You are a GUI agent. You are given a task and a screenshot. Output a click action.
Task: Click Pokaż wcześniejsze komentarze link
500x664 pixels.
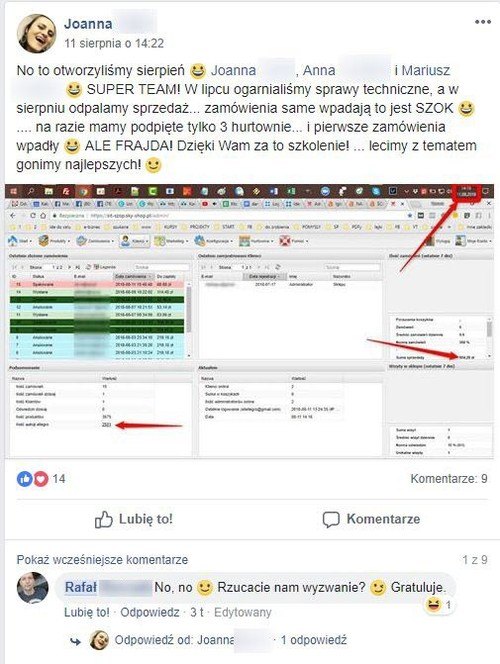(x=102, y=560)
